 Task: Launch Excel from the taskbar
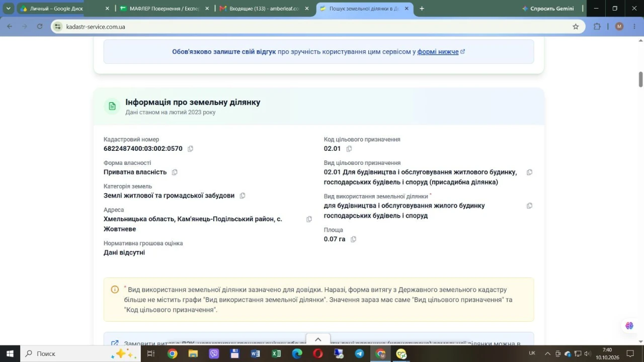pyautogui.click(x=276, y=353)
